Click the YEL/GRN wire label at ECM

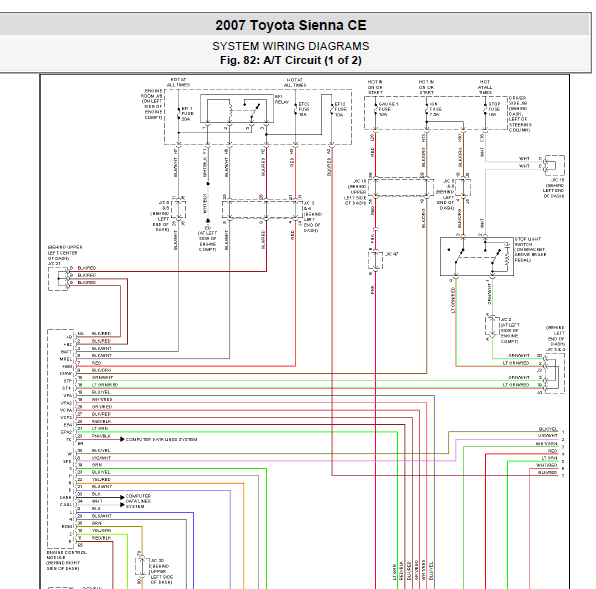(x=101, y=530)
